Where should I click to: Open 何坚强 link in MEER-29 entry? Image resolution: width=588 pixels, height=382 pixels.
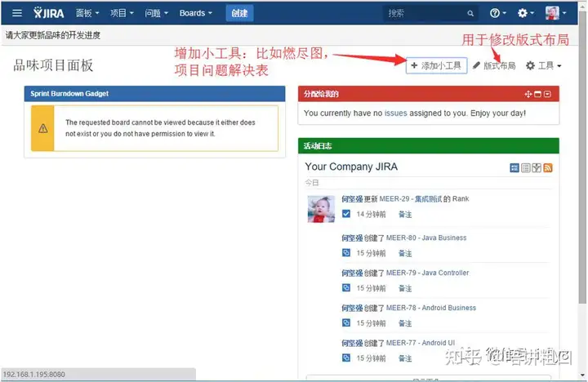click(352, 199)
